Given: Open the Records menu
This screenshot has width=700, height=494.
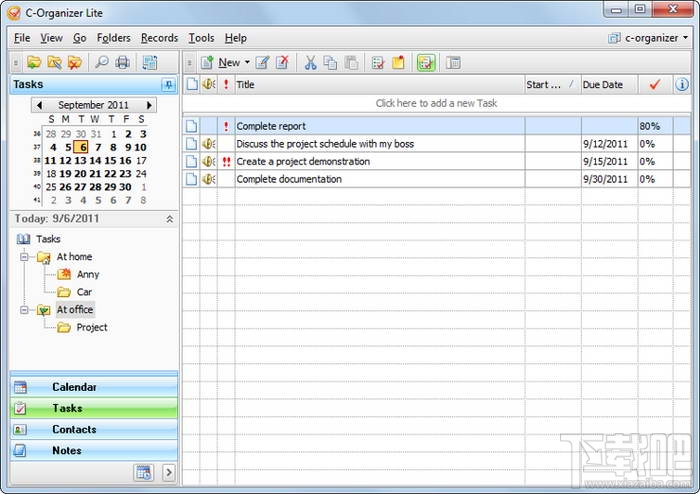Looking at the screenshot, I should coord(159,38).
